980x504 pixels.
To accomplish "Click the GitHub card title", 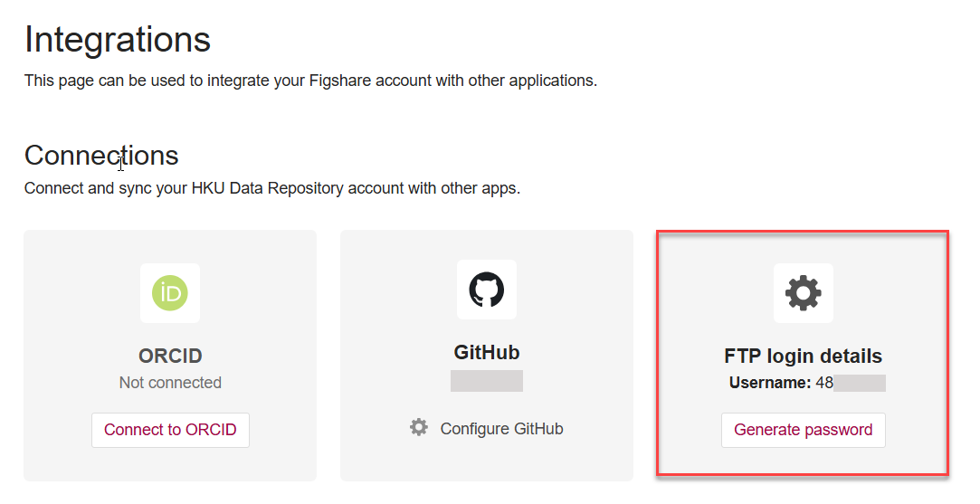I will 486,352.
